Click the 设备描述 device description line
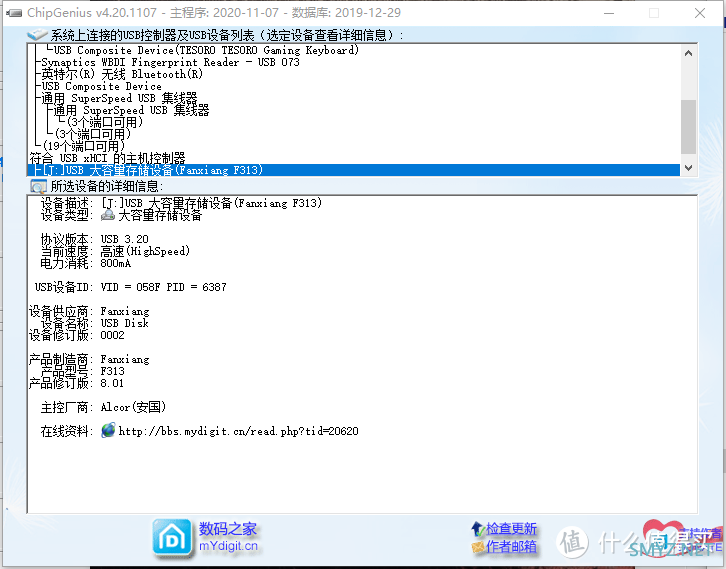 click(181, 203)
